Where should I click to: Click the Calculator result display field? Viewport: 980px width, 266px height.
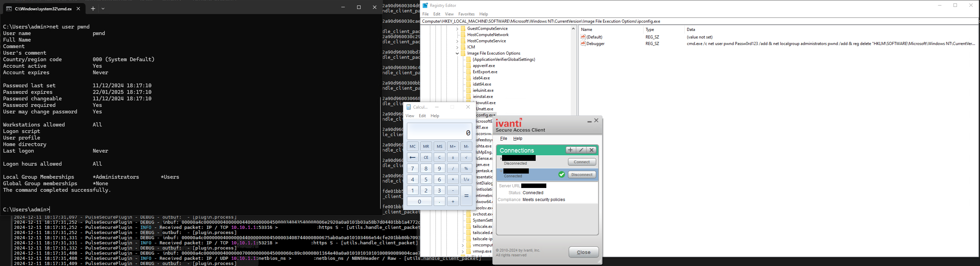tap(440, 131)
